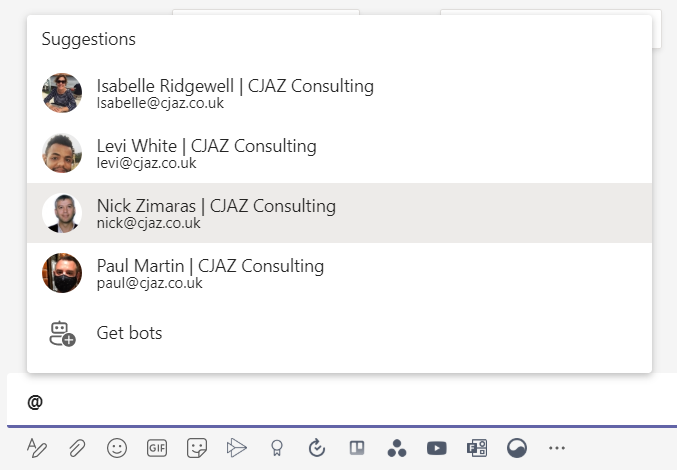The image size is (677, 470).
Task: Open the YouTube app icon
Action: click(x=437, y=448)
